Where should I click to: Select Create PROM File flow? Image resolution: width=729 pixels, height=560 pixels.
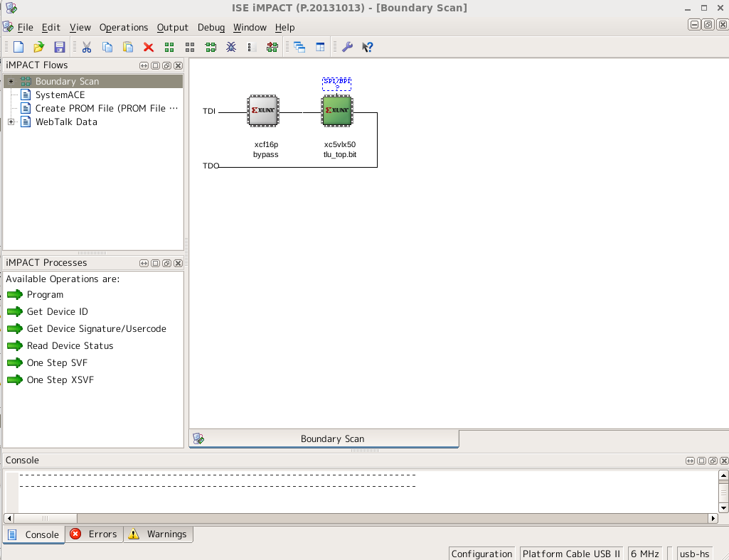[107, 108]
